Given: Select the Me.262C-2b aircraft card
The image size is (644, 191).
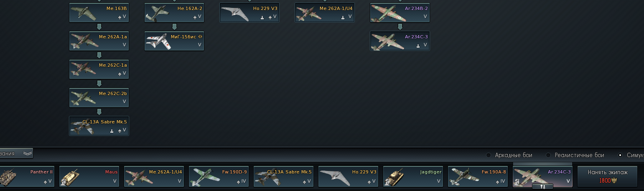Looking at the screenshot, I should pos(99,98).
